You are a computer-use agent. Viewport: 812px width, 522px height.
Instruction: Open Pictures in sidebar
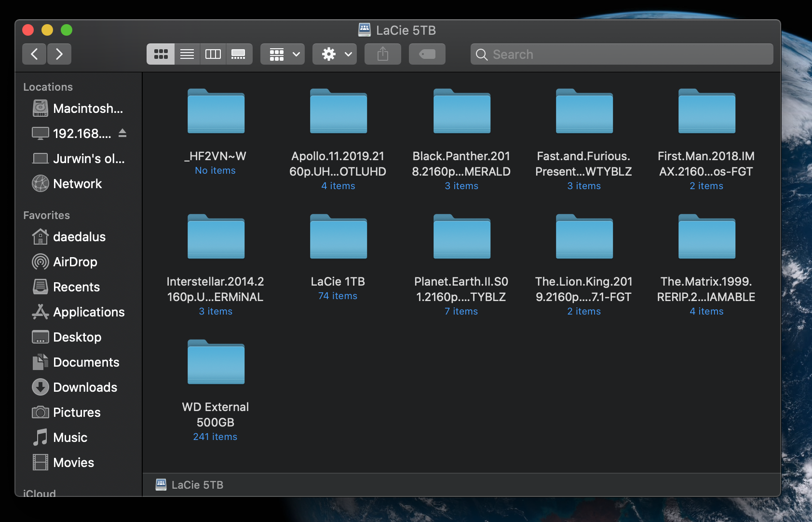click(x=79, y=412)
